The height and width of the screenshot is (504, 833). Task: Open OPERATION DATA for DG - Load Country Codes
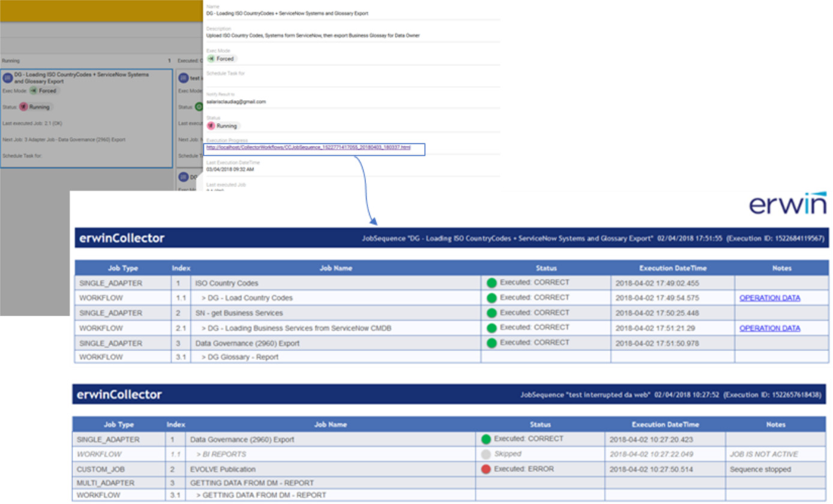(769, 298)
